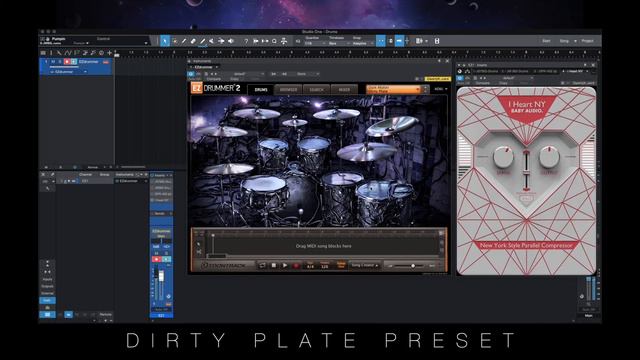This screenshot has height=360, width=640.
Task: Mute the EZdrummer track
Action: [x=53, y=62]
